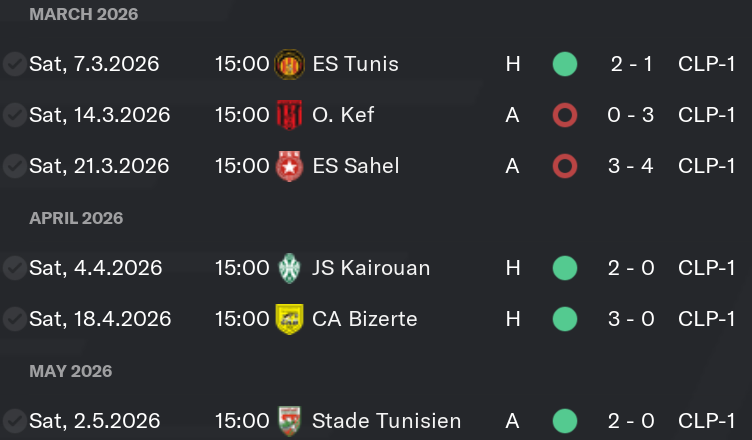Click the O. Kef club badge

pyautogui.click(x=289, y=115)
